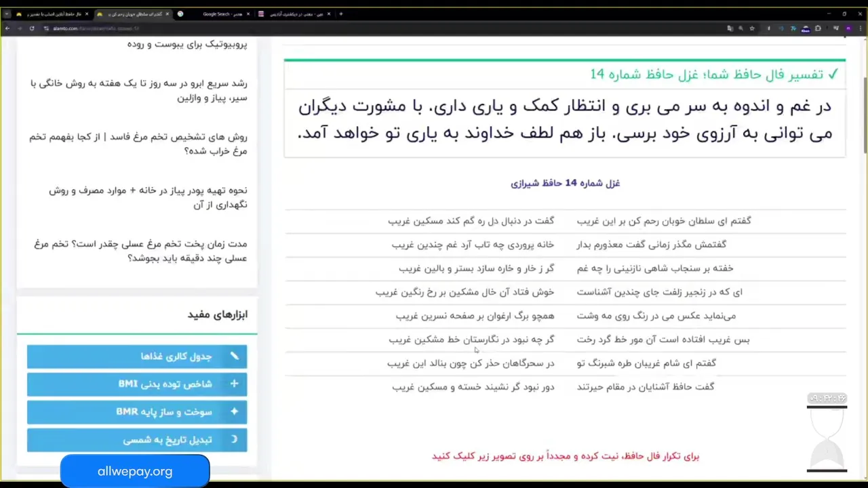This screenshot has height=488, width=868.
Task: Open article مدت زمان پخت تخم مرغ عسلی
Action: pos(140,251)
